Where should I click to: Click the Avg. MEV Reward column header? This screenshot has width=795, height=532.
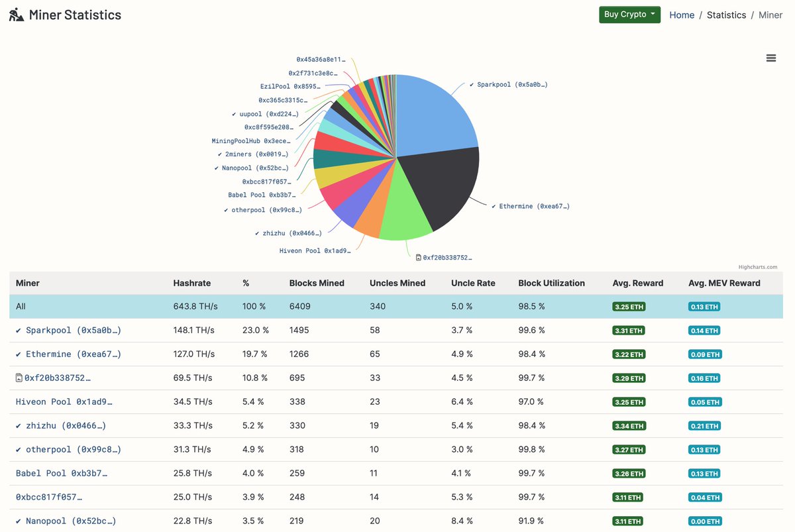pyautogui.click(x=724, y=283)
